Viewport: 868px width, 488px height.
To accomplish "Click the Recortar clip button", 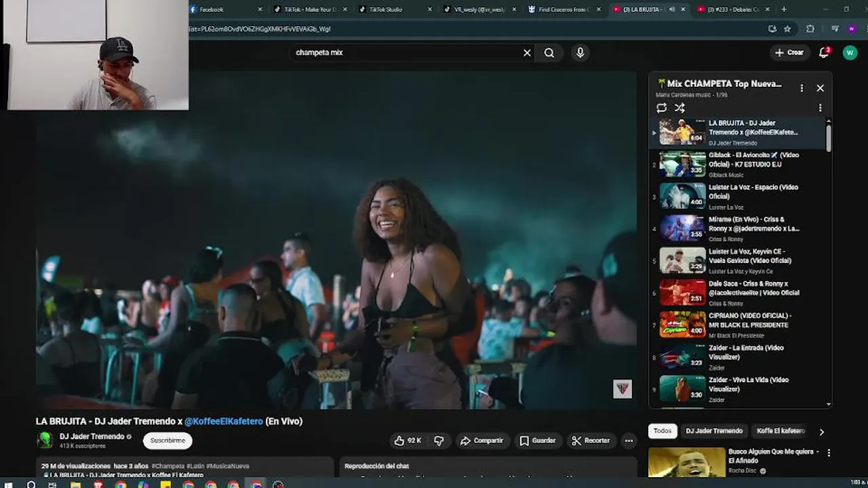I will pyautogui.click(x=591, y=441).
